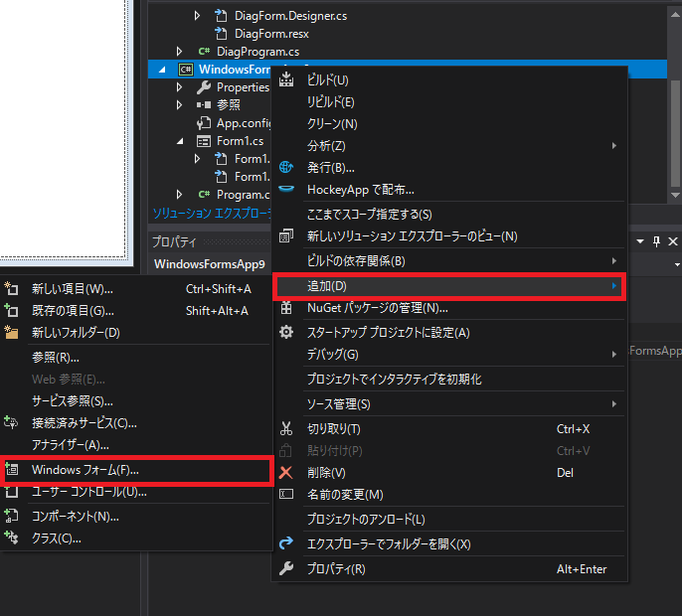
Task: Click the new item icon beside 新しい項目
Action: pos(11,289)
